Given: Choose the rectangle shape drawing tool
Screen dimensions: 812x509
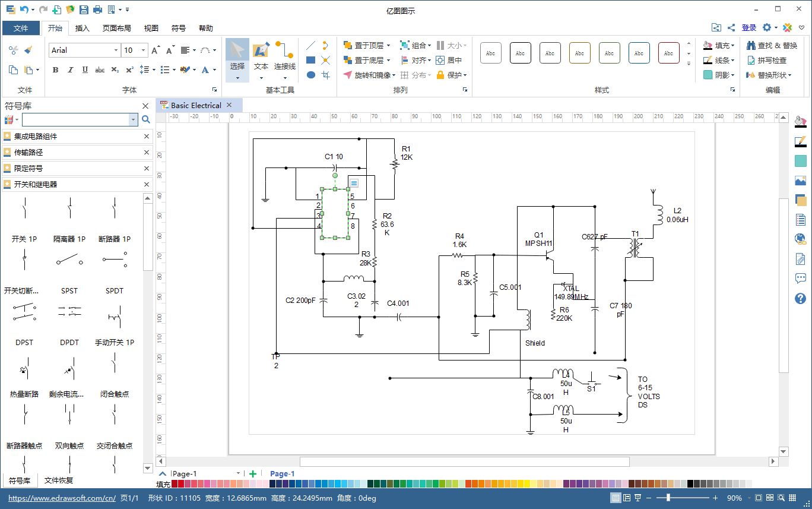Looking at the screenshot, I should pos(310,60).
